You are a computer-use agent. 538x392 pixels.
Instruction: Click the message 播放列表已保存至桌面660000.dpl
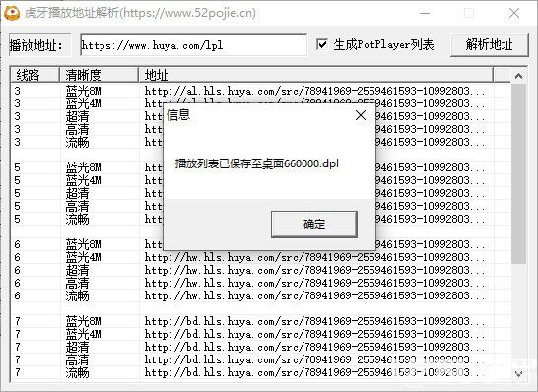pyautogui.click(x=256, y=163)
